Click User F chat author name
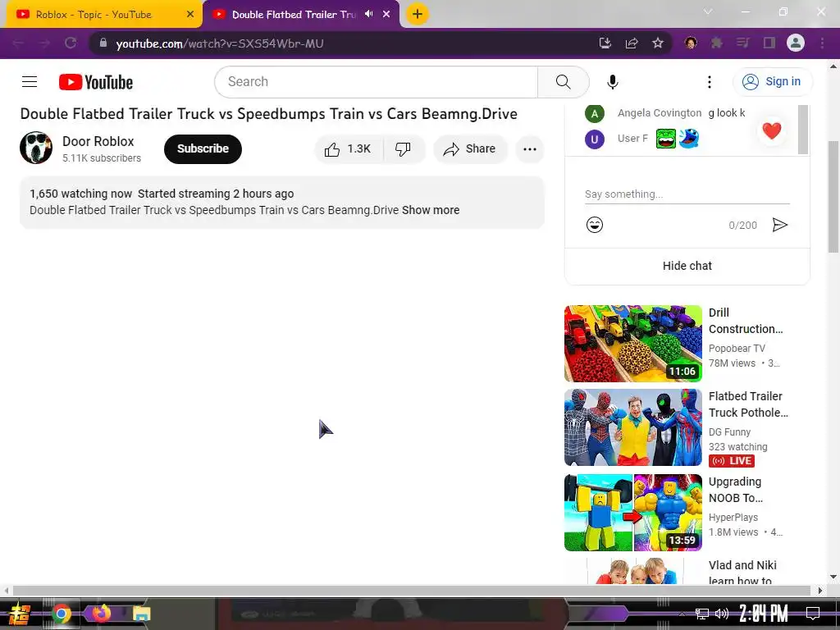The width and height of the screenshot is (840, 630). 632,138
